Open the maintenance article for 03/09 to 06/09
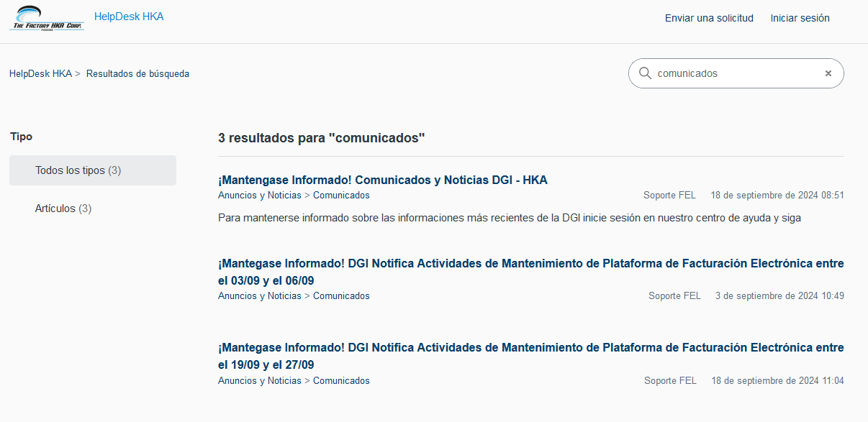 click(x=530, y=272)
